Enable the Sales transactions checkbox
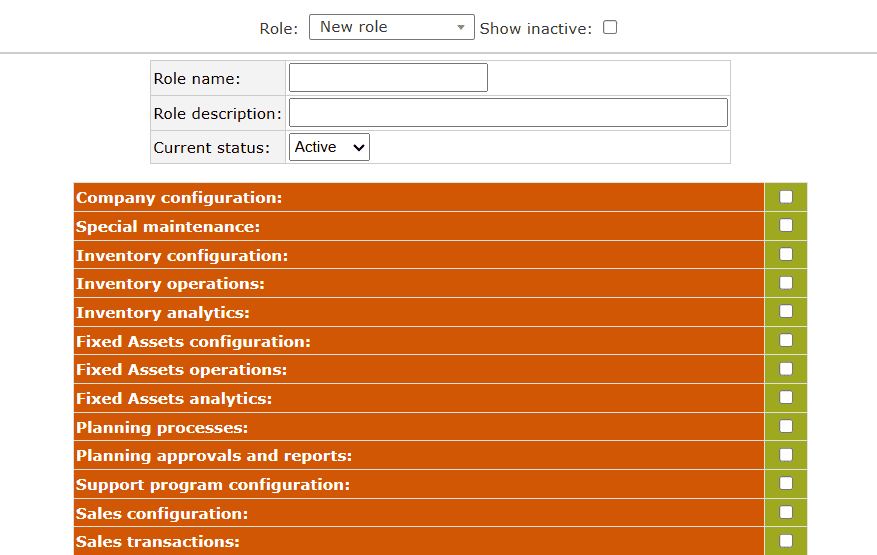 coord(786,541)
